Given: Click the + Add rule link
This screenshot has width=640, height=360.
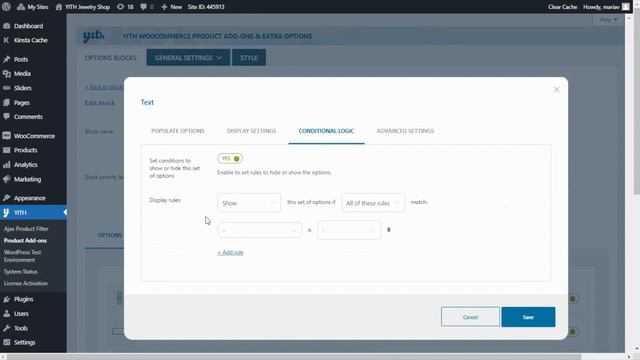Looking at the screenshot, I should [230, 253].
